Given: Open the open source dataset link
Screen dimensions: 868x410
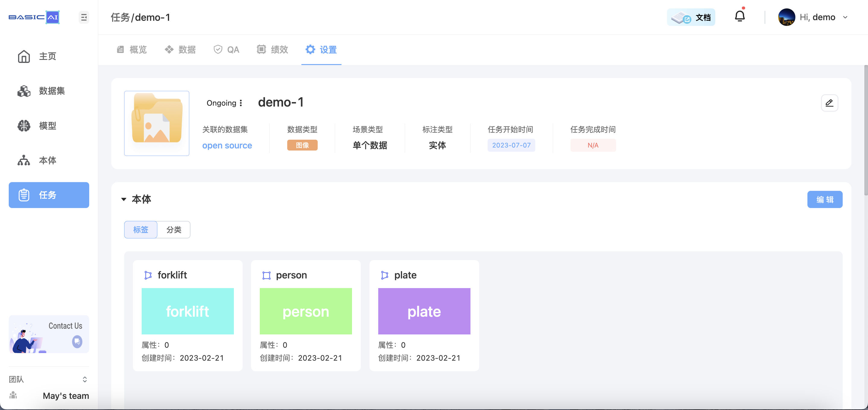Looking at the screenshot, I should [227, 145].
